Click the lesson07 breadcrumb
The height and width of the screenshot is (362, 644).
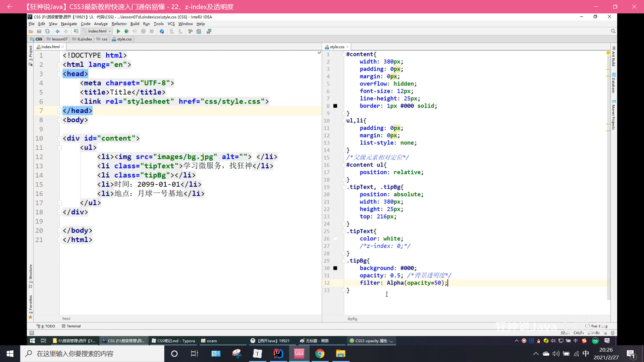pyautogui.click(x=59, y=39)
